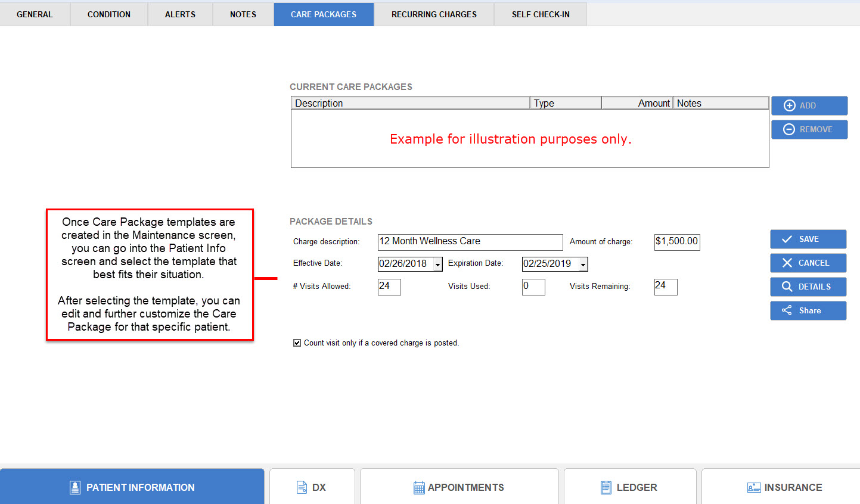This screenshot has width=860, height=504.
Task: Click ADD button text label
Action: click(x=808, y=105)
